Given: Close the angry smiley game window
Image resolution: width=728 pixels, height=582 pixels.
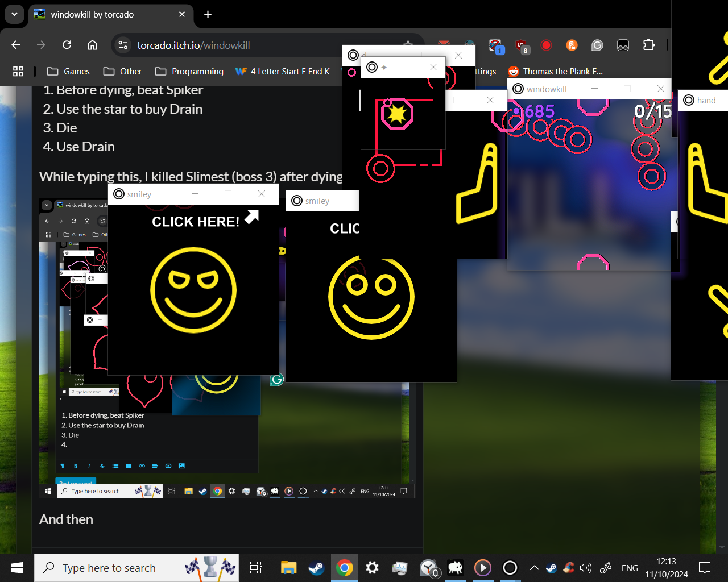Looking at the screenshot, I should (x=262, y=194).
